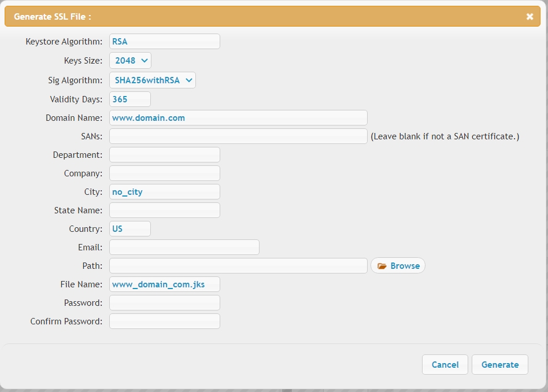Expand the Sig Algorithm SHA256withRSA dropdown
Image resolution: width=548 pixels, height=392 pixels.
[153, 80]
